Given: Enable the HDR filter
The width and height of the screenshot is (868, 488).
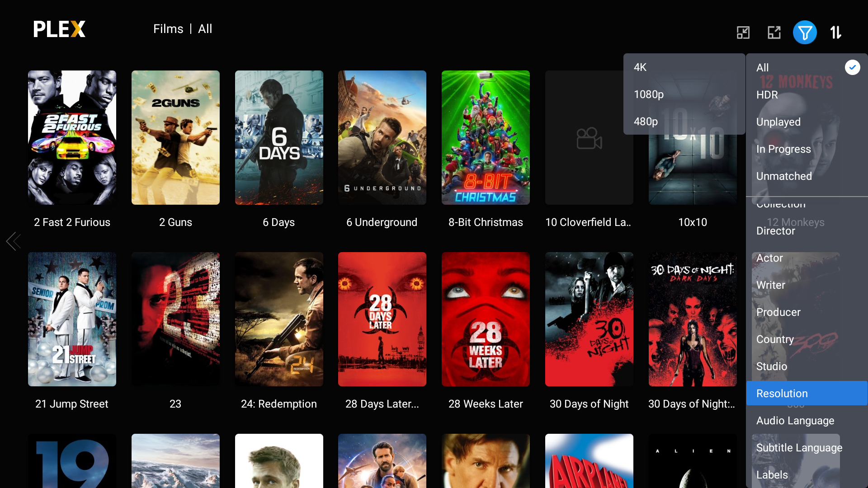Looking at the screenshot, I should click(x=807, y=95).
